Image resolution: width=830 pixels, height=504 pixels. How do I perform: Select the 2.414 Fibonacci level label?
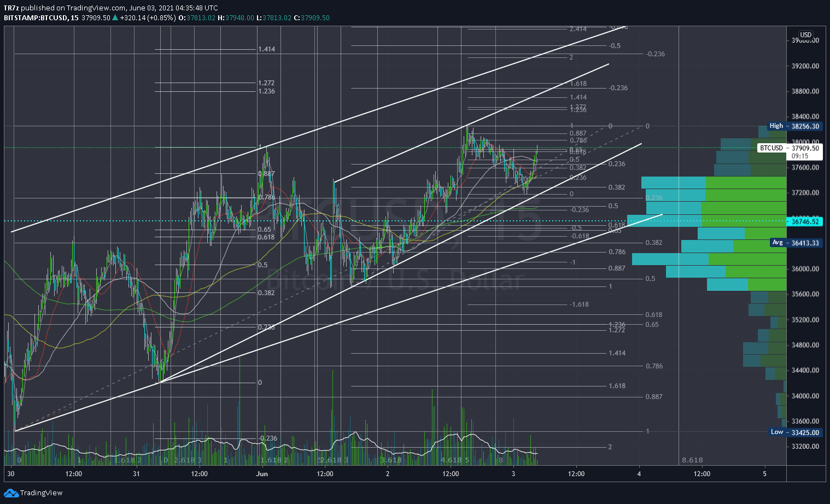(x=578, y=29)
